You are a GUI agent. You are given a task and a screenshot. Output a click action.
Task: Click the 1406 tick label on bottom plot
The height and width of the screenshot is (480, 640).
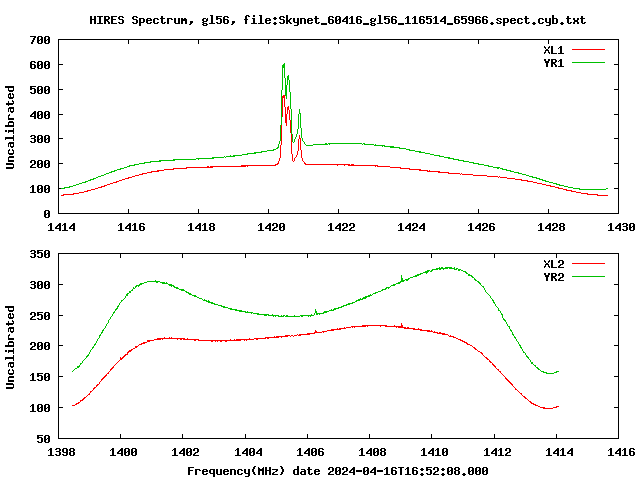[x=310, y=452]
